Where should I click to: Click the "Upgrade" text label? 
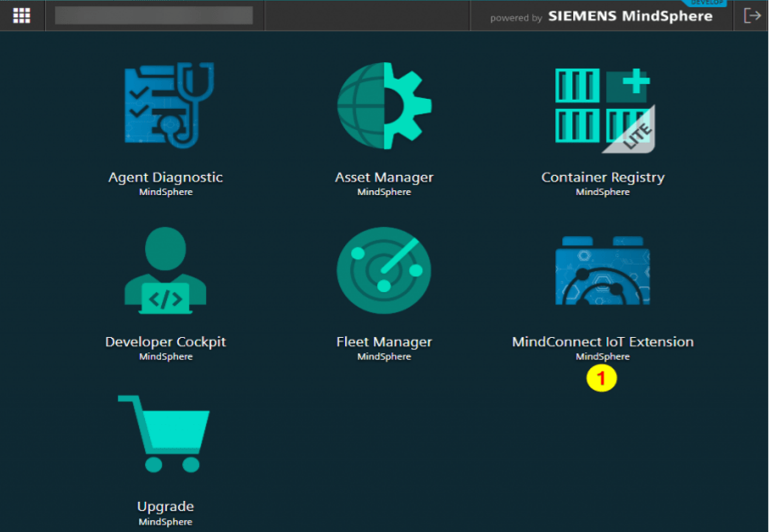coord(165,507)
